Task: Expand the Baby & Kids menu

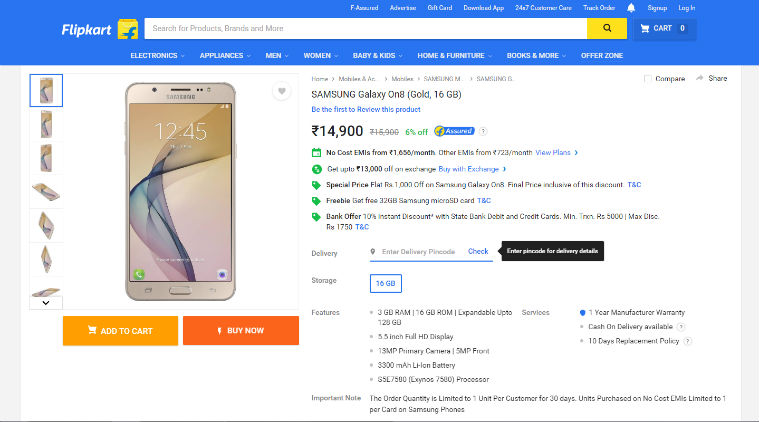Action: click(378, 56)
